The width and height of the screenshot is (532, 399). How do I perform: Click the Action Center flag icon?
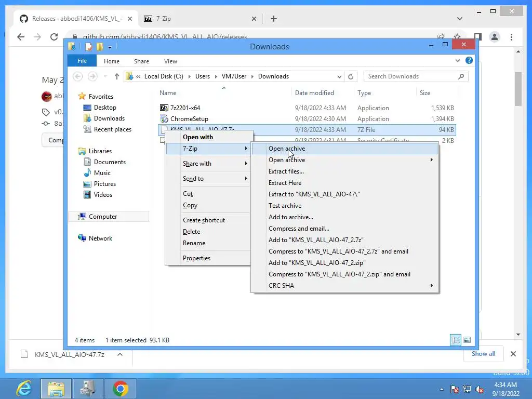click(454, 390)
